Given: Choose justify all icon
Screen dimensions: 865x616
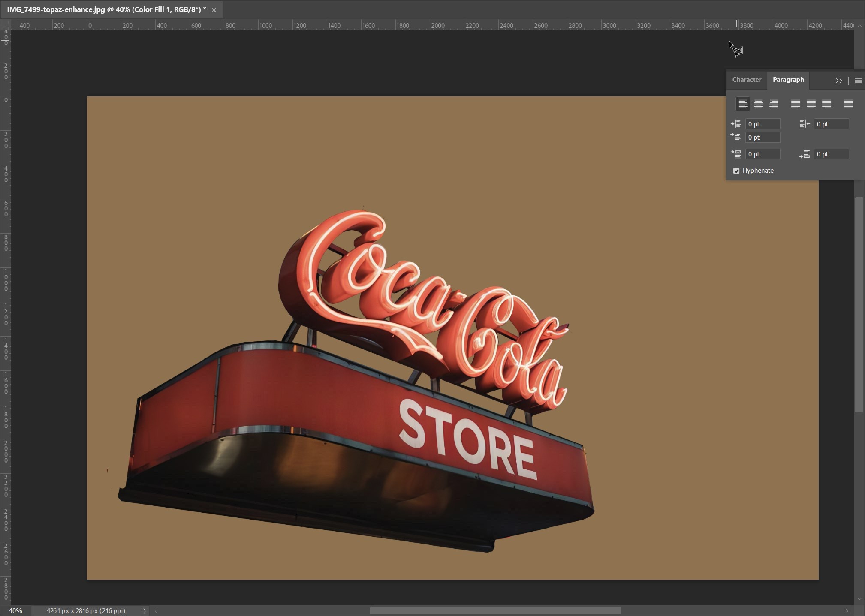Looking at the screenshot, I should pyautogui.click(x=848, y=104).
